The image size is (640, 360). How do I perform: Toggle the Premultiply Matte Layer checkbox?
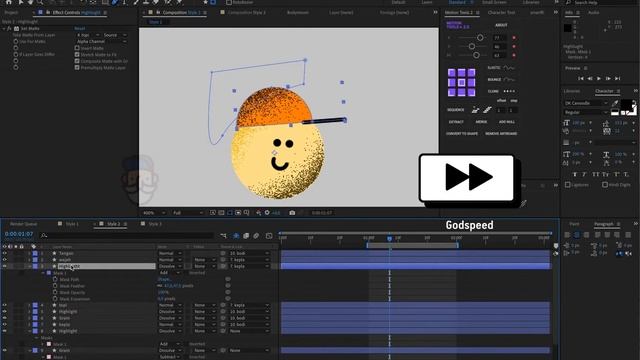pyautogui.click(x=77, y=67)
